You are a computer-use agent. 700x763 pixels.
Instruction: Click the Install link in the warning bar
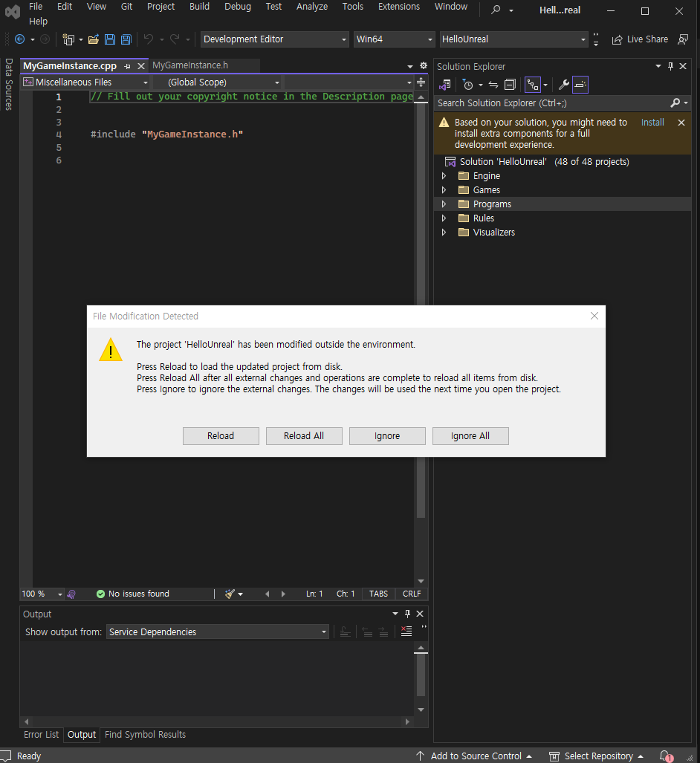(x=652, y=122)
